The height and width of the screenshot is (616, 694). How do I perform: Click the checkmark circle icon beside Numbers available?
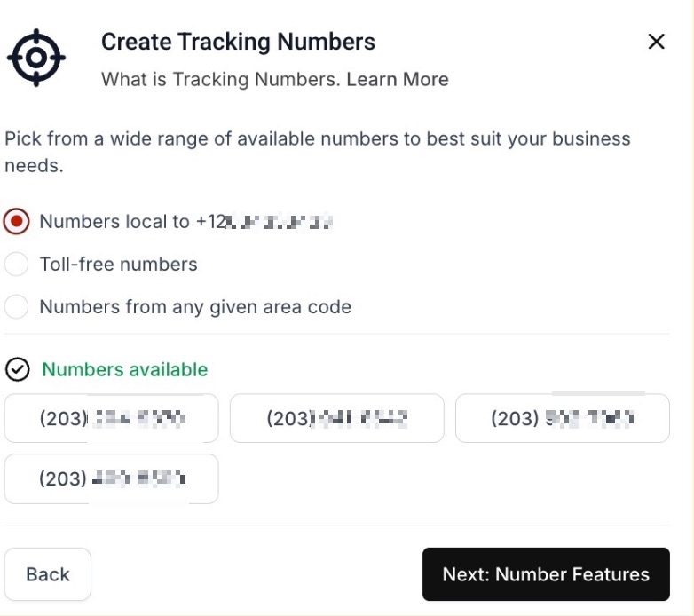coord(17,369)
